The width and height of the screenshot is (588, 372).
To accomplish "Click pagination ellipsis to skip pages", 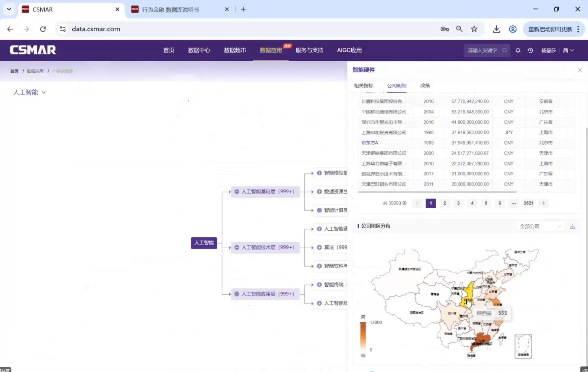I will 514,203.
